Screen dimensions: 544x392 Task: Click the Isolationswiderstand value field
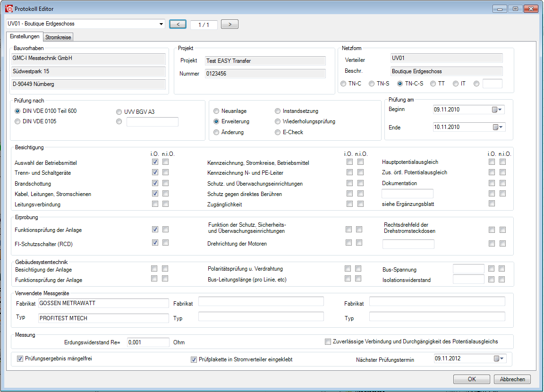point(468,279)
